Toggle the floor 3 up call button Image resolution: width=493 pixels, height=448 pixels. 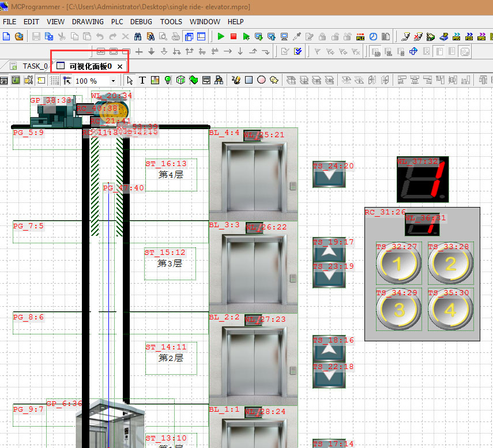[x=329, y=252]
